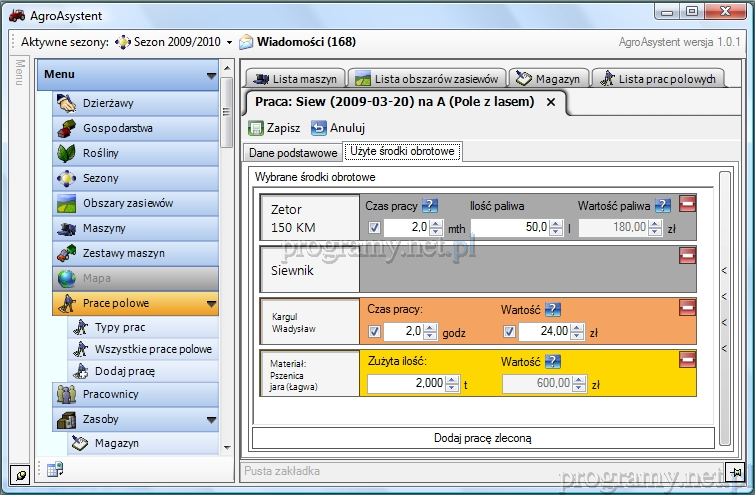This screenshot has height=495, width=755.
Task: Click Dodaj pracę zleconą button
Action: [x=483, y=438]
